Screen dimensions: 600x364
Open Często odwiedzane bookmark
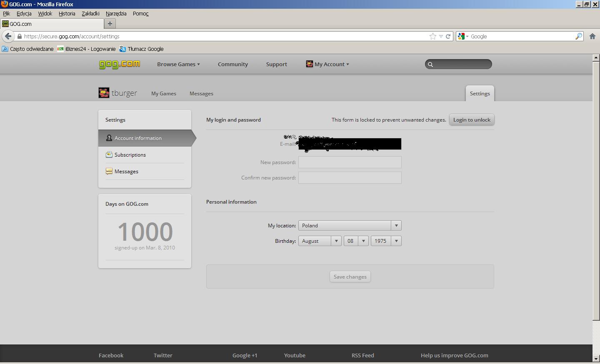click(28, 49)
